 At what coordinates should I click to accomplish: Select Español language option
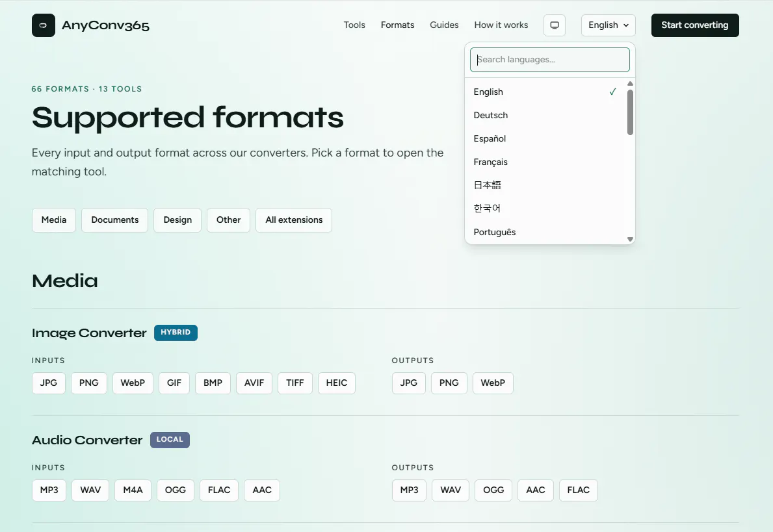(545, 138)
